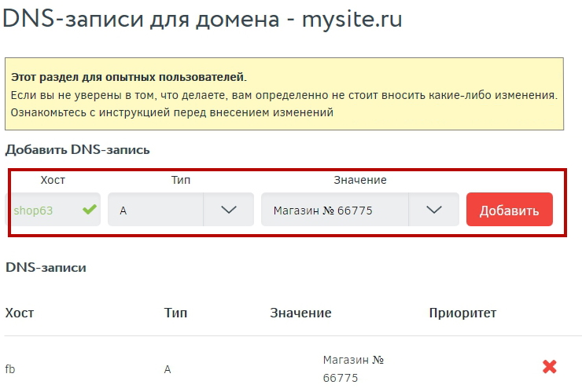Click the DNS-записи section heading
Image resolution: width=582 pixels, height=392 pixels.
pyautogui.click(x=46, y=267)
